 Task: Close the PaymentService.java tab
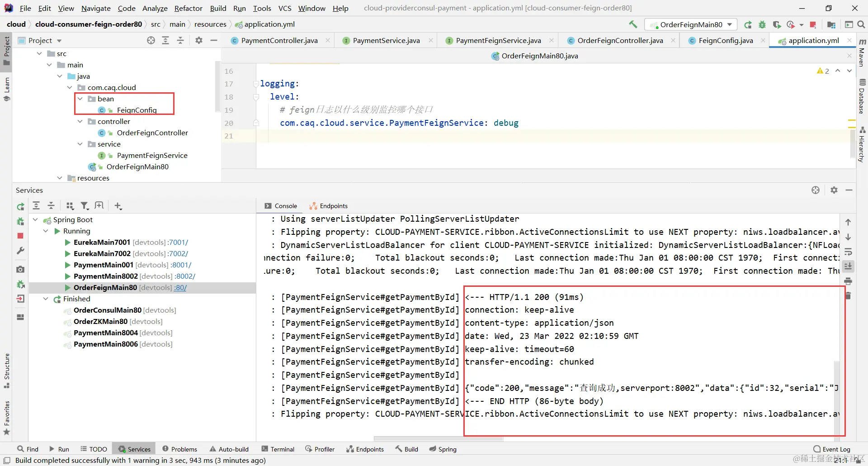[431, 40]
